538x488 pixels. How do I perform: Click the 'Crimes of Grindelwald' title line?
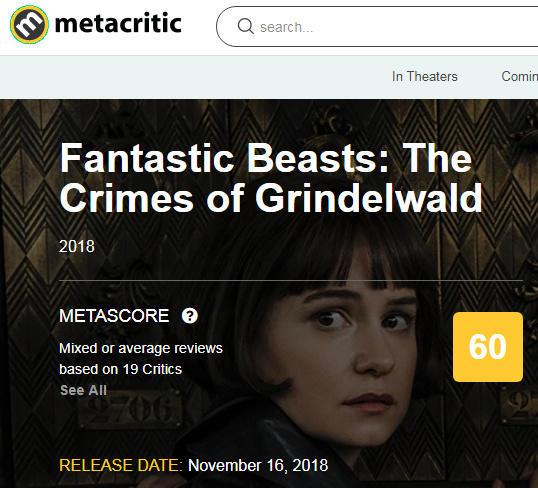pos(271,198)
